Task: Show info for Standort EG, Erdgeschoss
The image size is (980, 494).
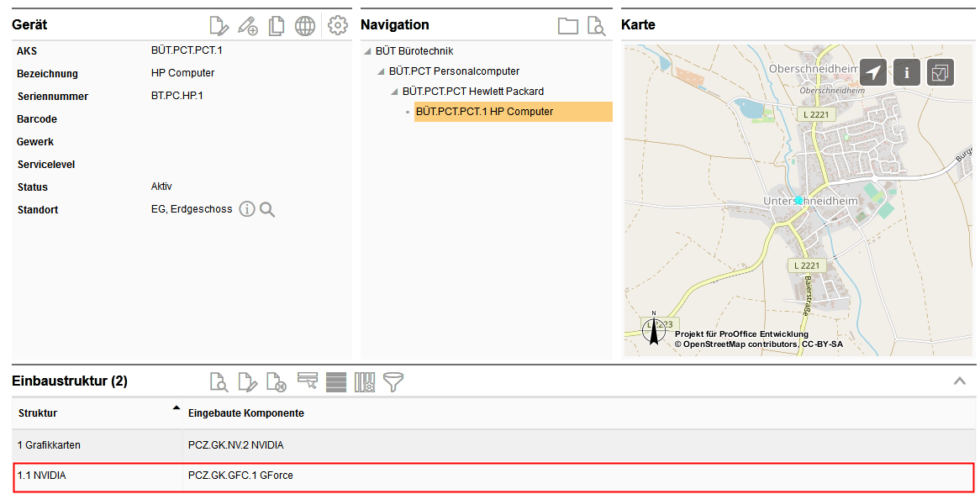Action: [246, 209]
